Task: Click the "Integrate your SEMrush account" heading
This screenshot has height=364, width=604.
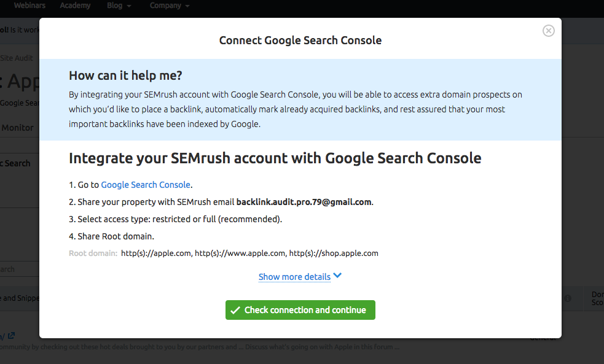Action: click(275, 158)
